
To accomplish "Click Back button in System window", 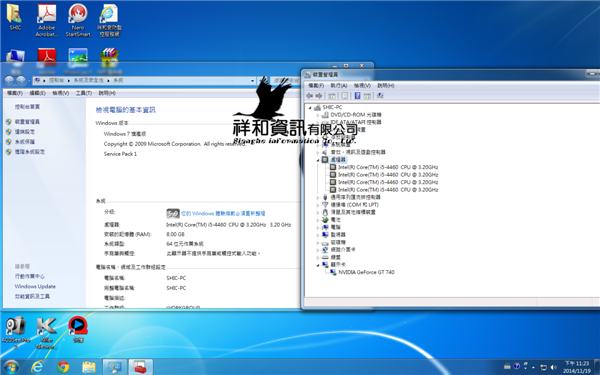I will coord(10,81).
